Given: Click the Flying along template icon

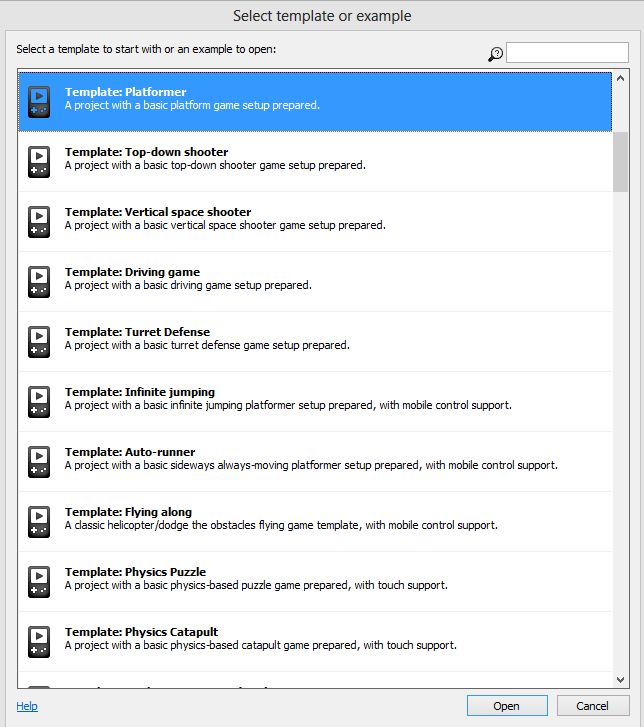Looking at the screenshot, I should pyautogui.click(x=39, y=522).
